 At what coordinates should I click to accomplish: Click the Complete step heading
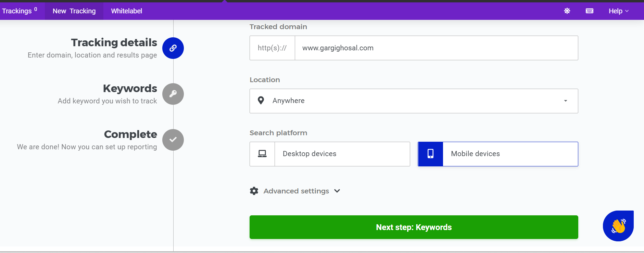[x=130, y=134]
